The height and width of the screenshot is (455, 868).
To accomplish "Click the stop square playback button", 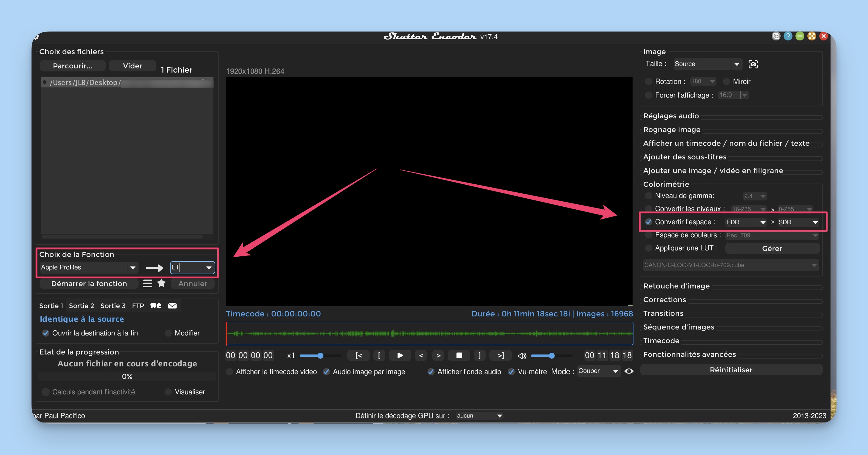I will 459,355.
